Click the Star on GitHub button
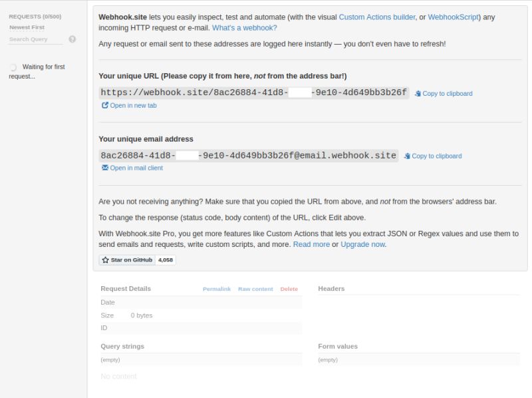The height and width of the screenshot is (398, 532). click(x=127, y=260)
